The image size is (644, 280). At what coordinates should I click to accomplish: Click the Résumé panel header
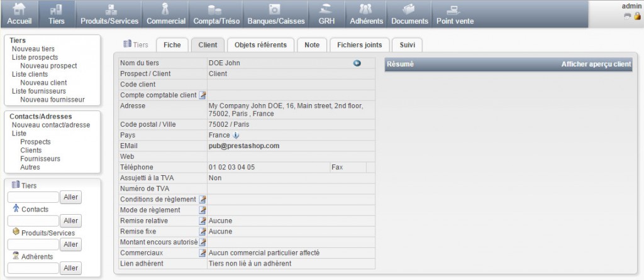(508, 65)
